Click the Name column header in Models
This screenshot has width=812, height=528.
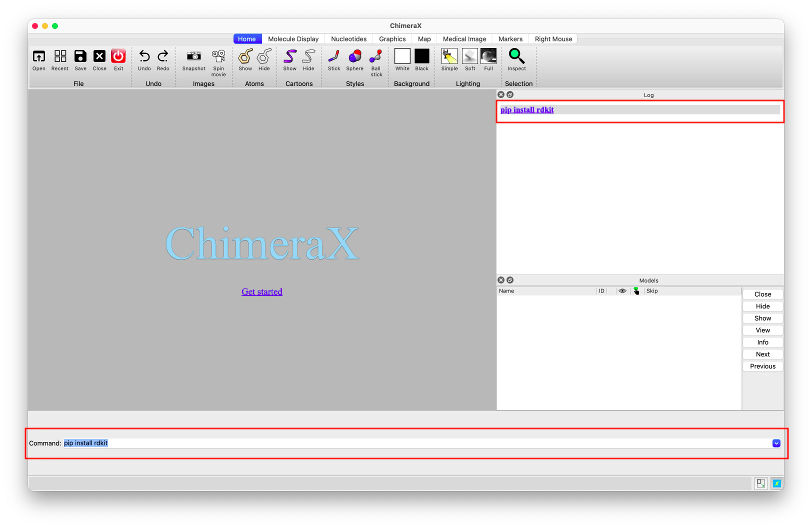tap(547, 291)
